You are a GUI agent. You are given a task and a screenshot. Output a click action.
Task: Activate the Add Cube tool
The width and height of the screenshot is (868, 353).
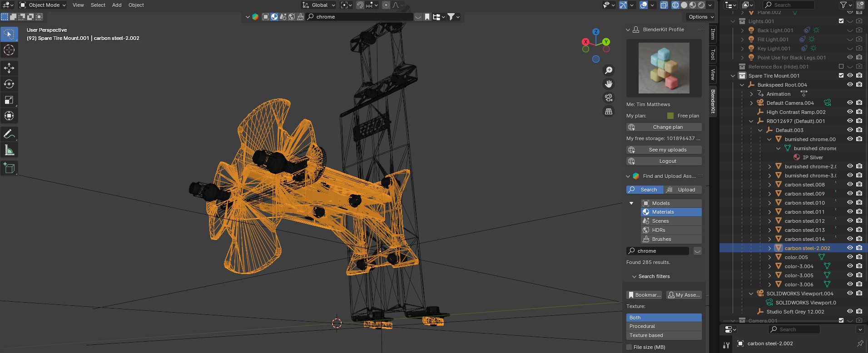[9, 168]
